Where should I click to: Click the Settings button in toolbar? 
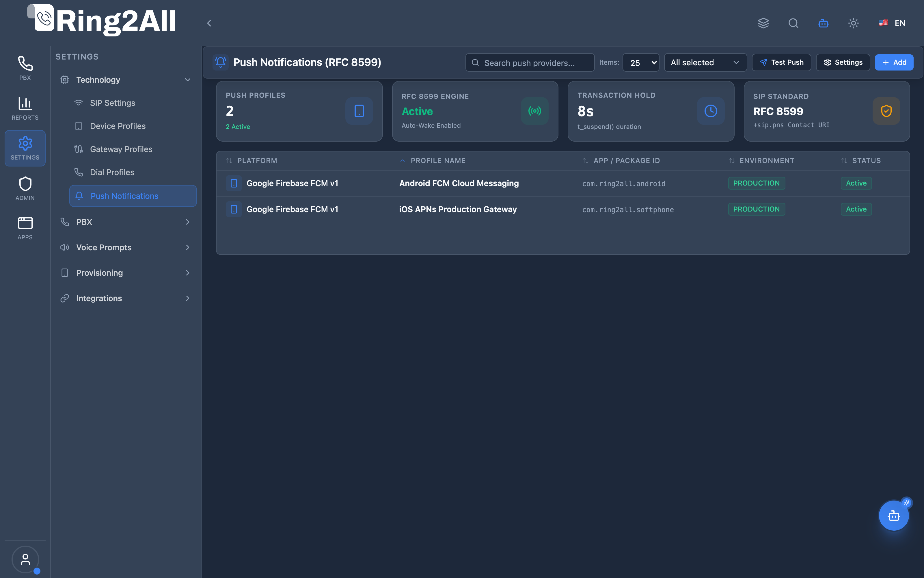point(843,62)
